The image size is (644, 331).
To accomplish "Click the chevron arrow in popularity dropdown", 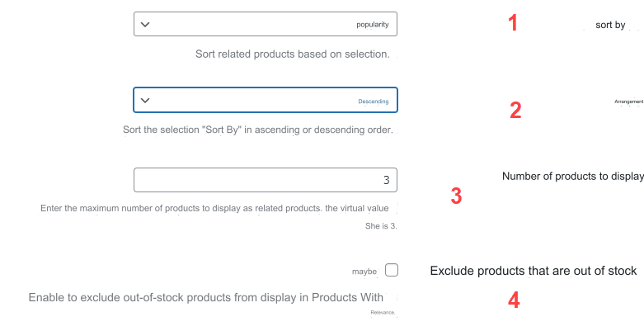I will point(145,24).
